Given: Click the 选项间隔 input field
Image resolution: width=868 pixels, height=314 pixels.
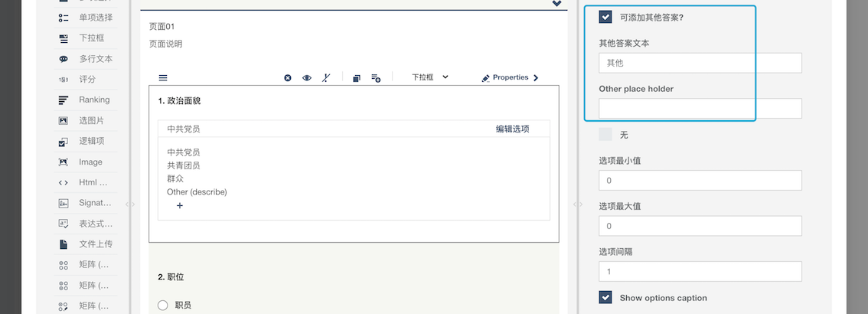Looking at the screenshot, I should pos(700,271).
